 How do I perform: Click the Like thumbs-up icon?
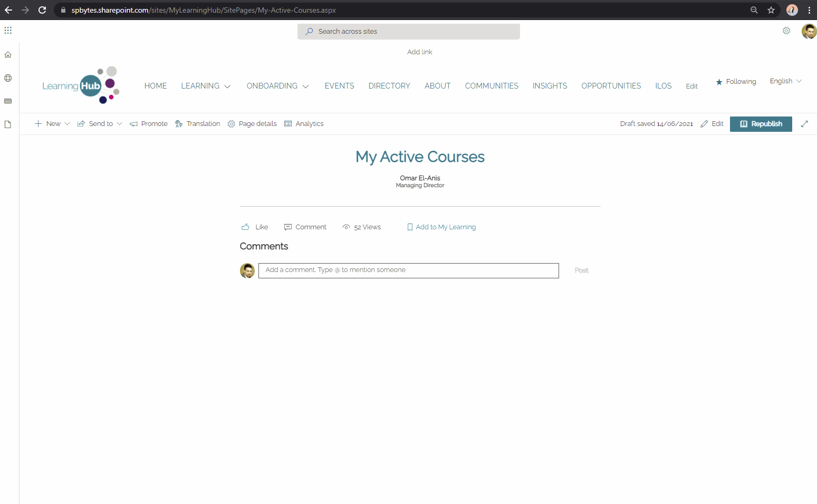(x=245, y=227)
